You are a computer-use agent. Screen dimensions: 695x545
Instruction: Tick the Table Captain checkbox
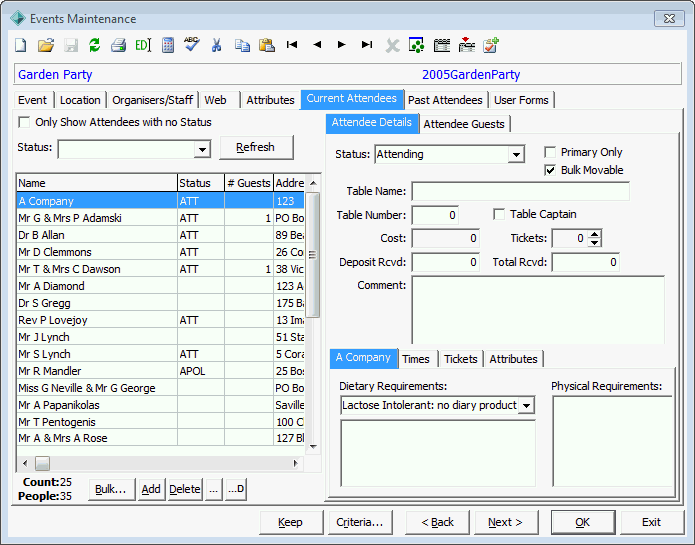tap(499, 214)
